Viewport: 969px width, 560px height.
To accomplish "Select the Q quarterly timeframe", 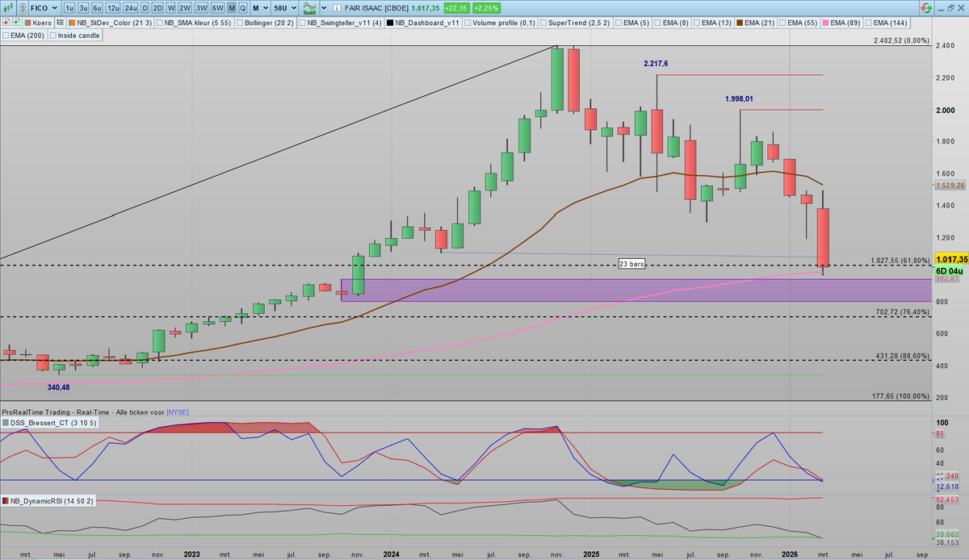I will tap(243, 8).
